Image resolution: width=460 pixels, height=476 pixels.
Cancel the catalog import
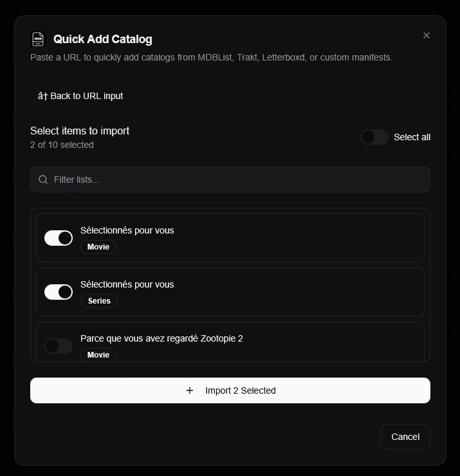point(405,437)
